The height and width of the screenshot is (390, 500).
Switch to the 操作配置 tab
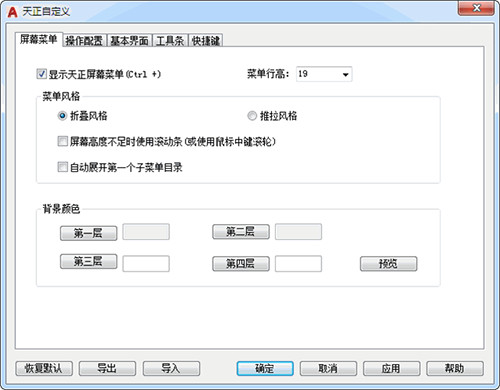84,41
